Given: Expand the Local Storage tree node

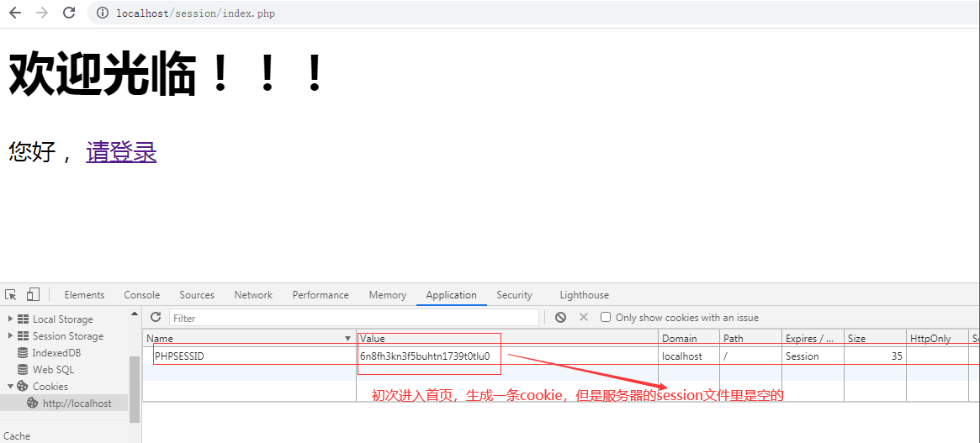Looking at the screenshot, I should click(10, 319).
